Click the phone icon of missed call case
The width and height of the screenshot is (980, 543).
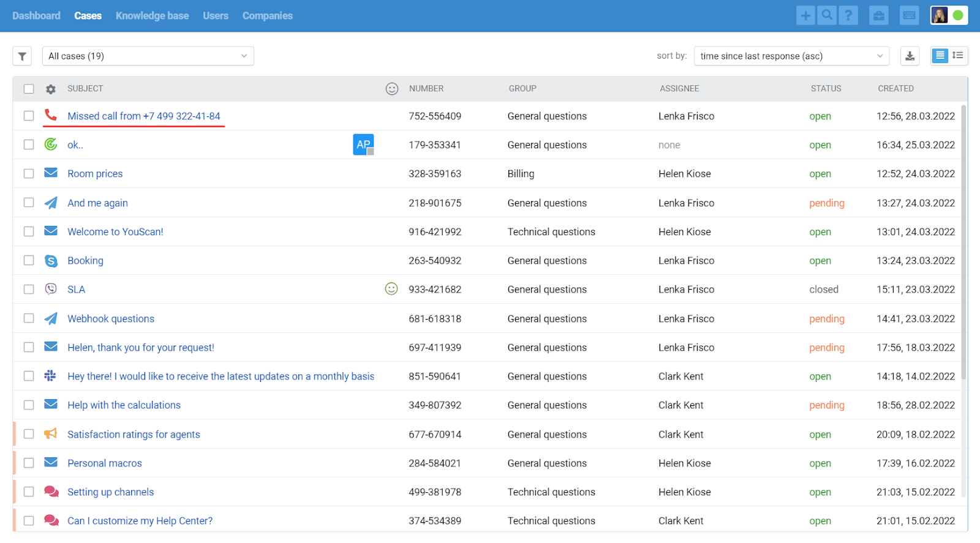pos(51,115)
